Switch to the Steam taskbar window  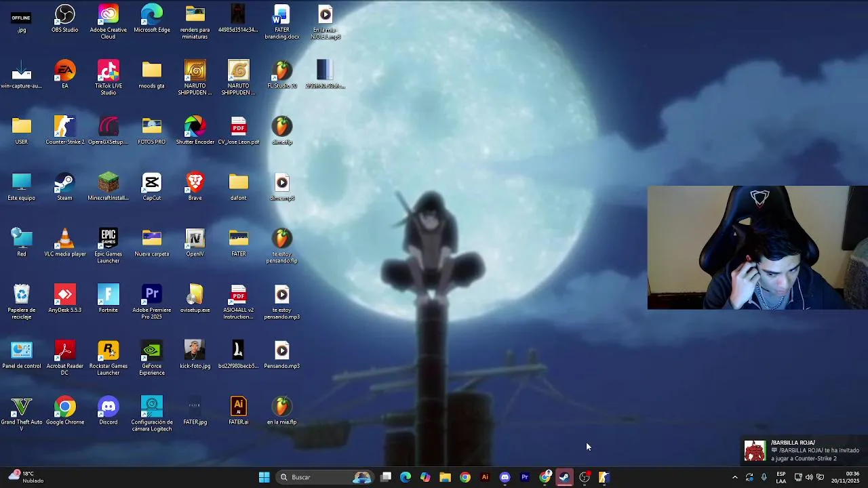pos(564,477)
